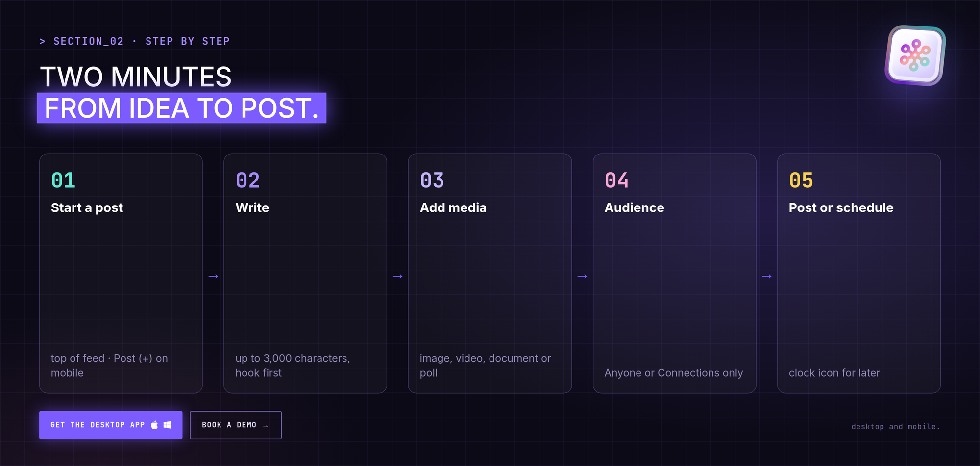The width and height of the screenshot is (980, 466).
Task: Click step number 02
Action: [247, 181]
